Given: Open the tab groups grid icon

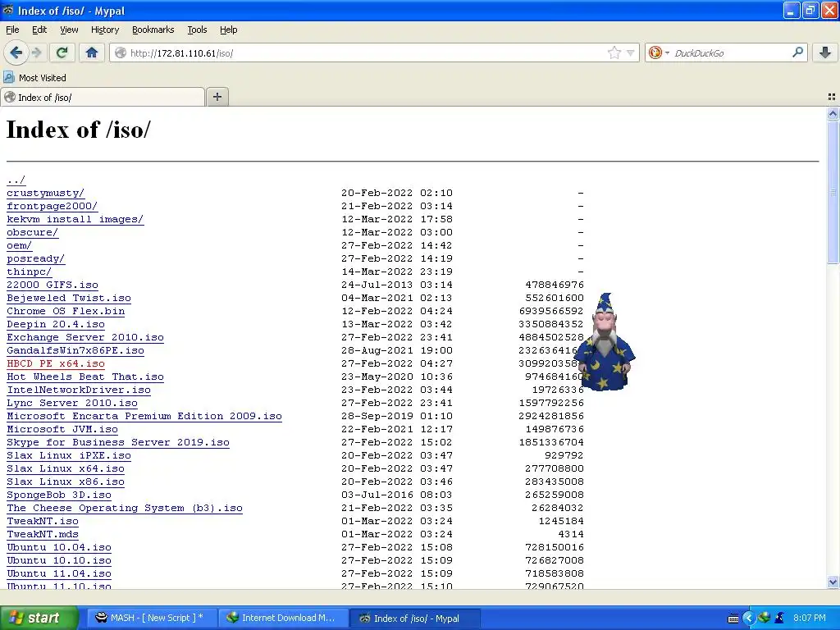Looking at the screenshot, I should tap(832, 97).
